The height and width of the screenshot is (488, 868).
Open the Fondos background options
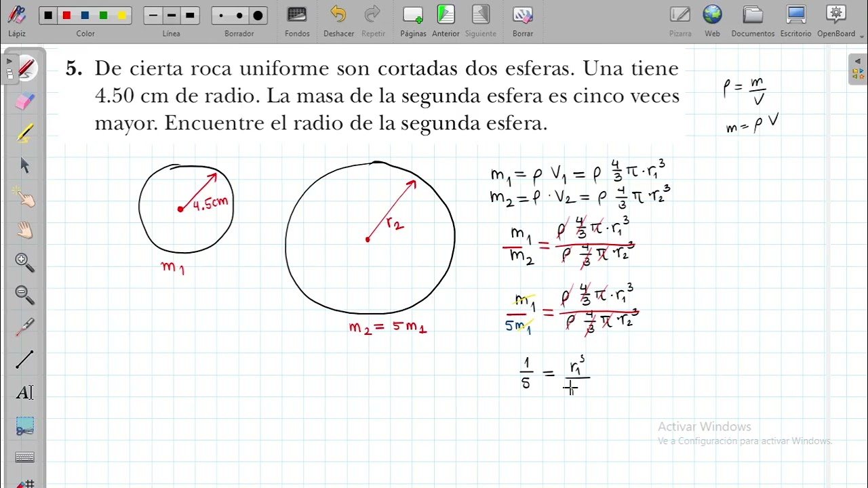pyautogui.click(x=297, y=20)
